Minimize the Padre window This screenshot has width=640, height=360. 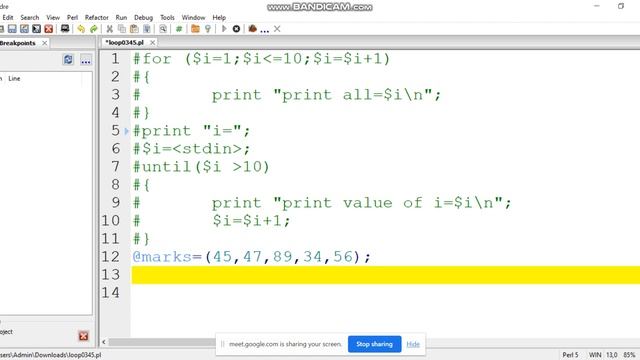pos(597,6)
